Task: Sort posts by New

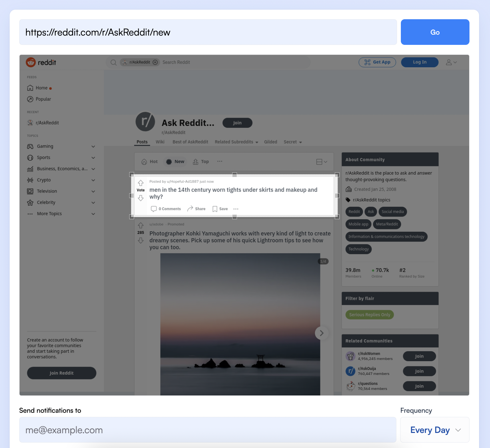Action: click(175, 162)
